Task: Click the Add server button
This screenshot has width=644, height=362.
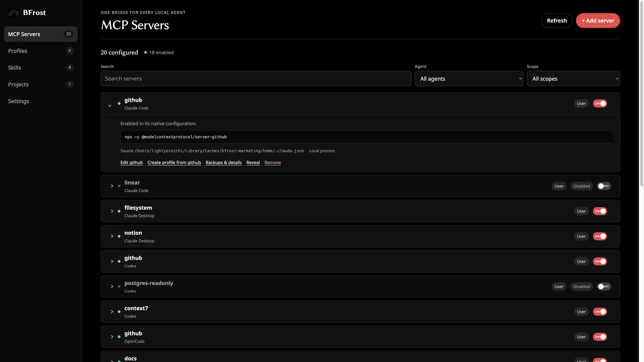Action: click(598, 20)
